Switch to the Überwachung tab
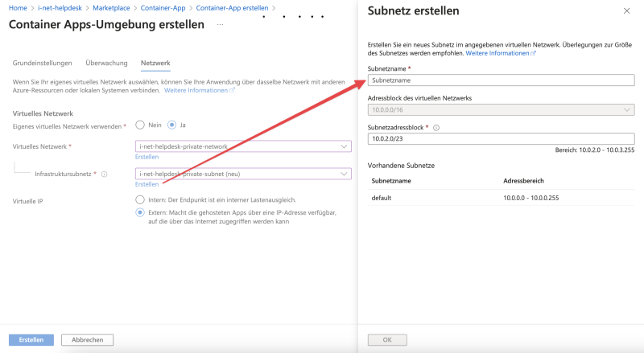644x353 pixels. (106, 63)
